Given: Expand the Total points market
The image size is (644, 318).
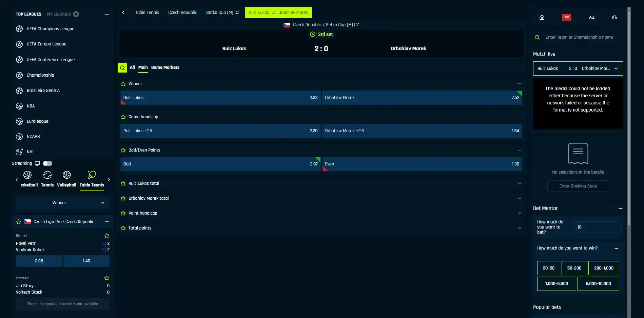Looking at the screenshot, I should pyautogui.click(x=321, y=228).
